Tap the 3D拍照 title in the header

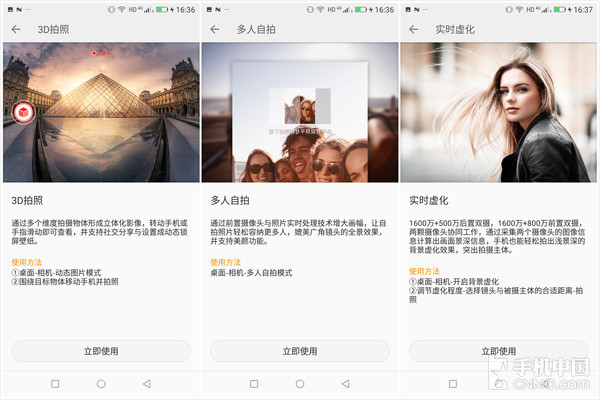[x=53, y=29]
